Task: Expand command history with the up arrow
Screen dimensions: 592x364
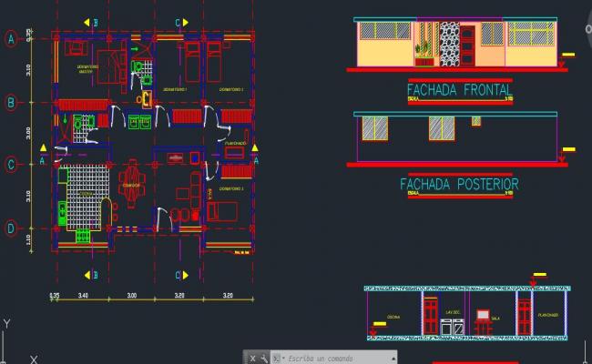Action: pos(392,358)
